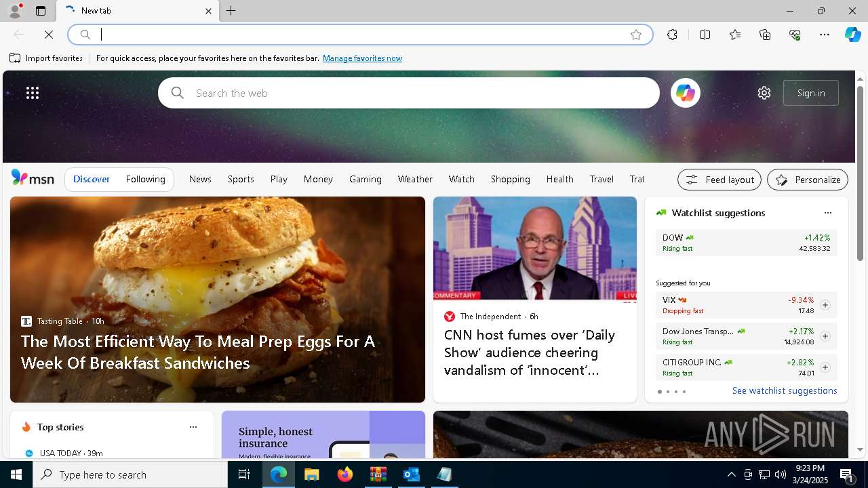This screenshot has height=488, width=868.
Task: Open the DOW watchlist entry
Action: (746, 243)
